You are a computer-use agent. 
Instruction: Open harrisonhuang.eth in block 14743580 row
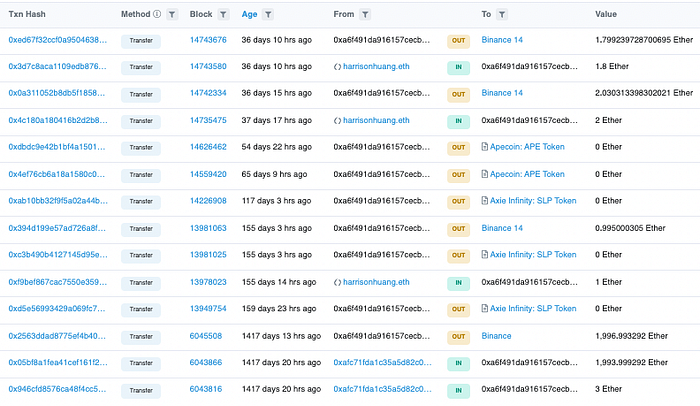tap(376, 66)
